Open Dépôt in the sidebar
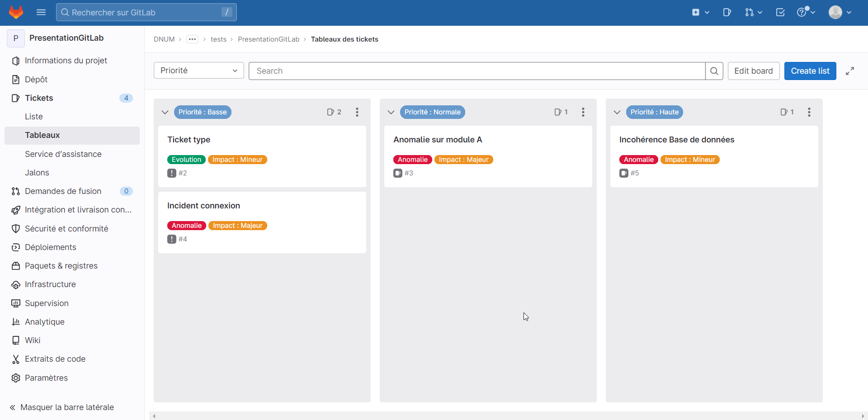 (36, 80)
